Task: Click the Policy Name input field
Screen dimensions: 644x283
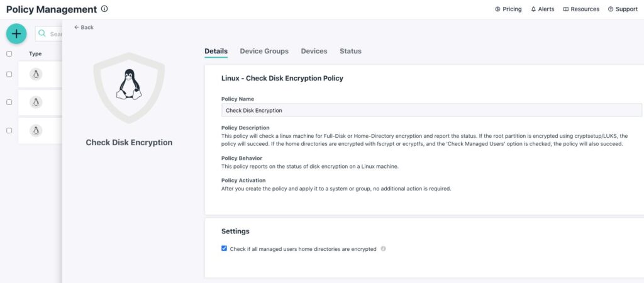Action: (431, 110)
